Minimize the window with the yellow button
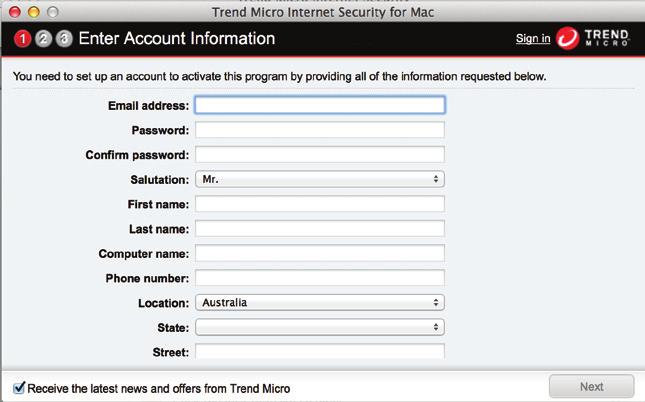 point(34,12)
